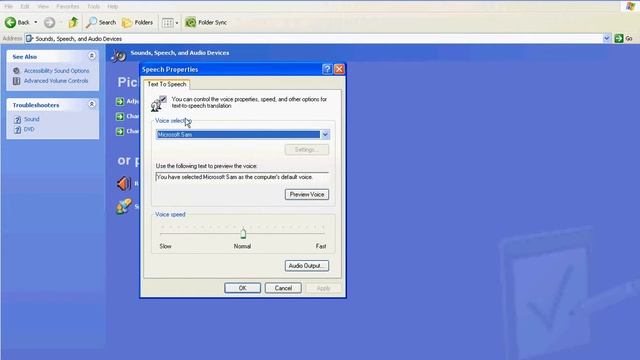The height and width of the screenshot is (360, 640).
Task: Close the Speech Properties dialog
Action: pos(339,69)
